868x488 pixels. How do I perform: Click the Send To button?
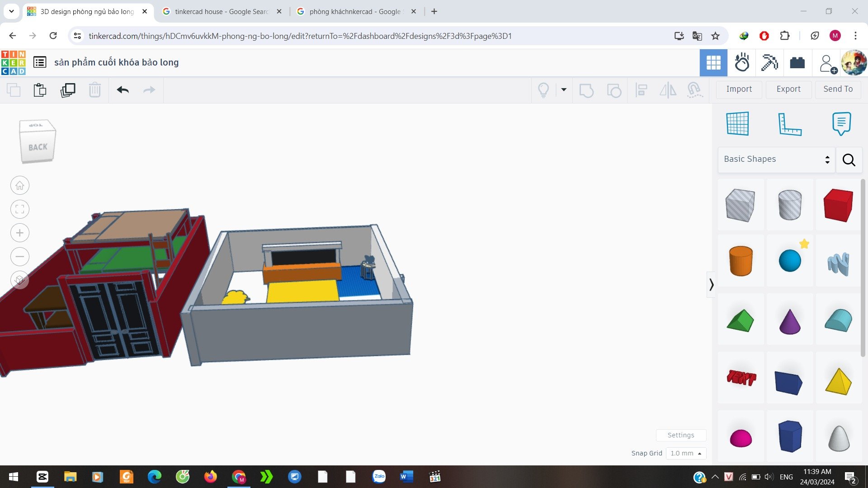(838, 89)
